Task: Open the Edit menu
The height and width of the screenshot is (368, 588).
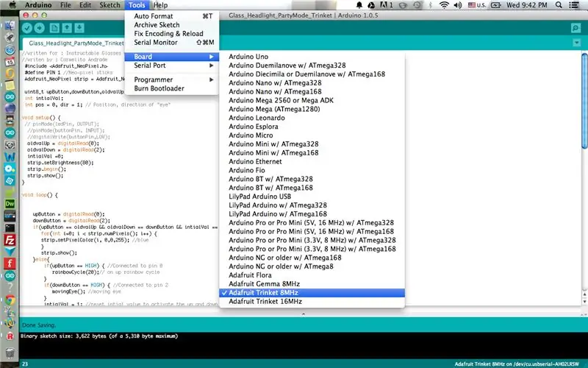Action: click(85, 5)
